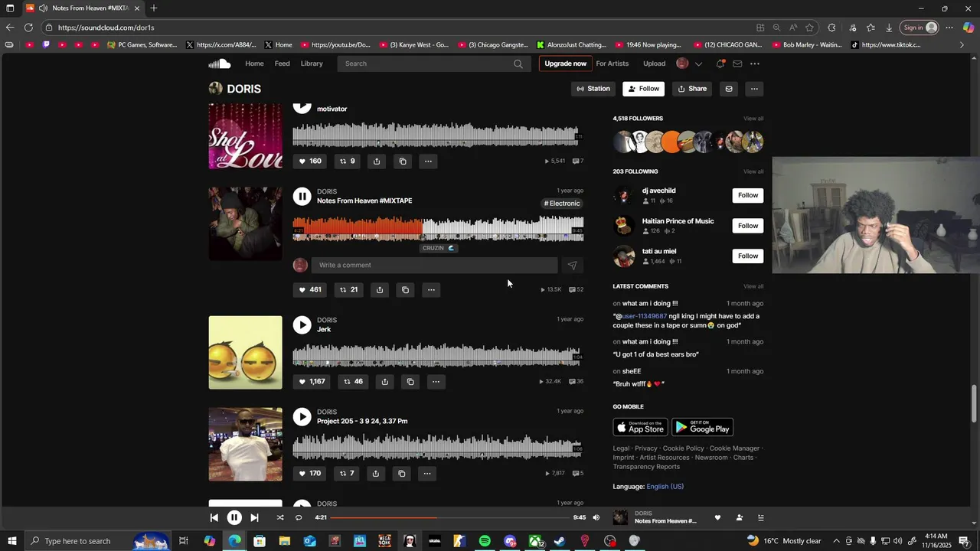
Task: Open the next-up queue icon
Action: [x=760, y=518]
